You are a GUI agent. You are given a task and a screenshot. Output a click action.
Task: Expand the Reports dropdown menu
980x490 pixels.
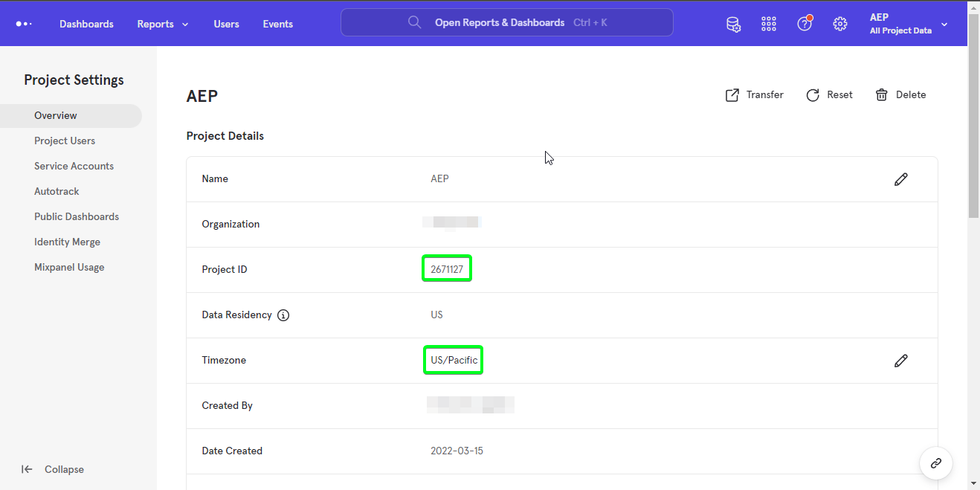click(163, 24)
